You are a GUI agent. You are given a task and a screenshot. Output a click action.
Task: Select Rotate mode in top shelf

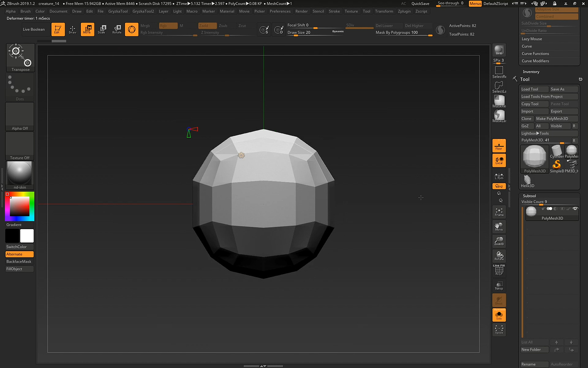[117, 29]
